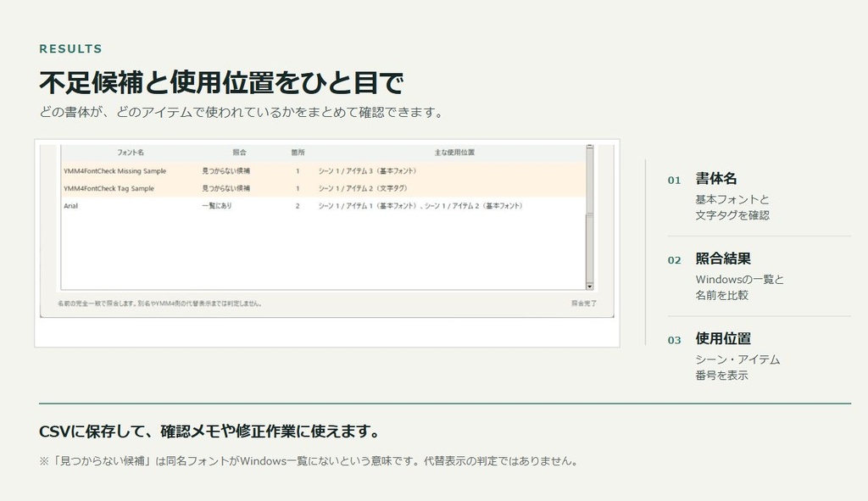The width and height of the screenshot is (868, 501).
Task: Click the count 2 in the Arial row
Action: [x=298, y=206]
